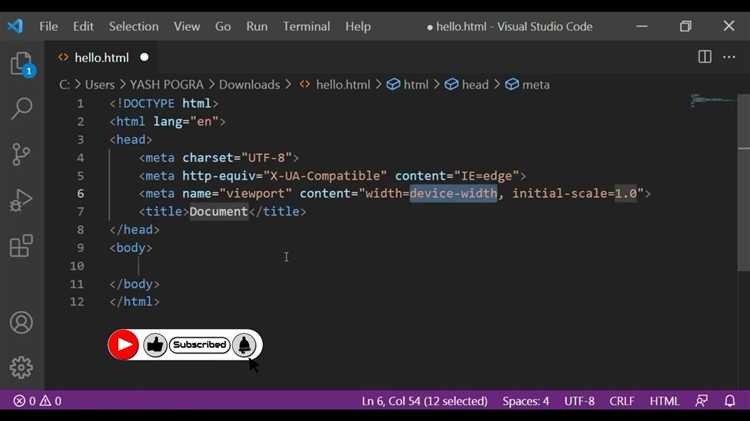Screen dimensions: 750x421
Task: Open the Edit menu
Action: [x=83, y=26]
